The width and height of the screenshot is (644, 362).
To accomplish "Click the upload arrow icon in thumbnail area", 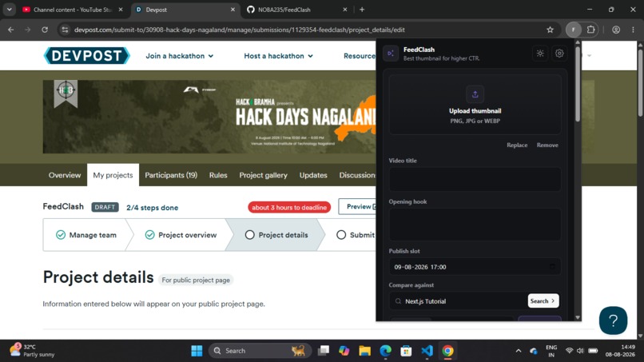I will pyautogui.click(x=475, y=94).
